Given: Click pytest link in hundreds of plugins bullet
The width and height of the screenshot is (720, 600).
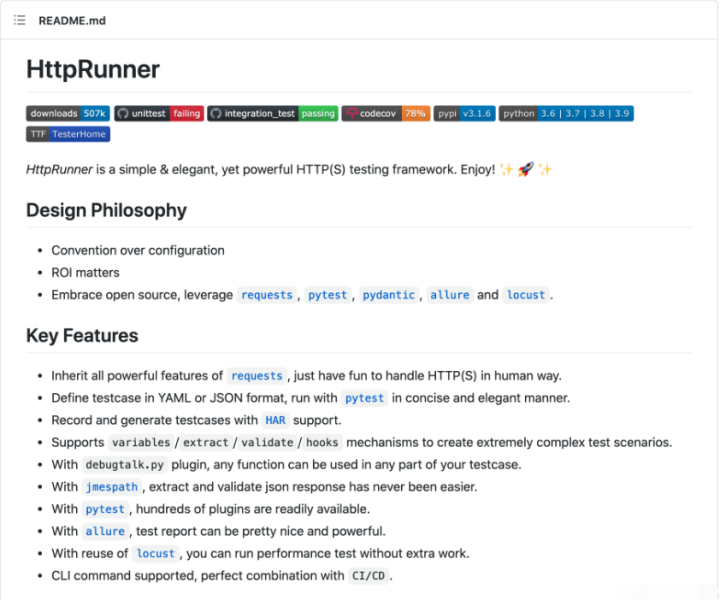Looking at the screenshot, I should [x=105, y=509].
